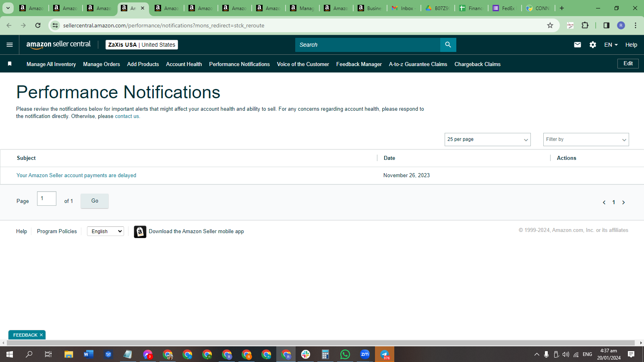Open File Explorer from the taskbar
The width and height of the screenshot is (644, 362).
pyautogui.click(x=69, y=354)
